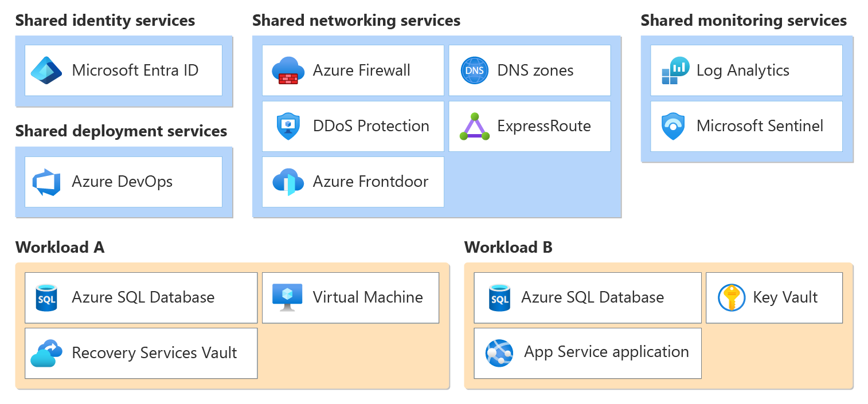Click the Log Analytics icon
Viewport: 868px width, 404px height.
coord(675,70)
